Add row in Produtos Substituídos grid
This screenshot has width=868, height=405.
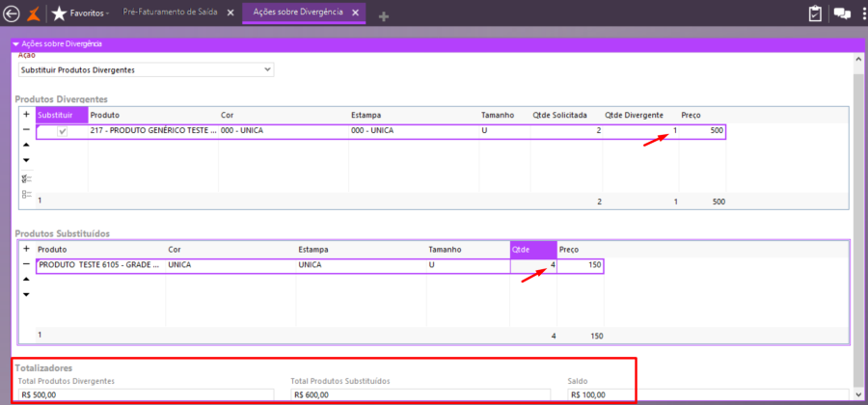click(26, 249)
